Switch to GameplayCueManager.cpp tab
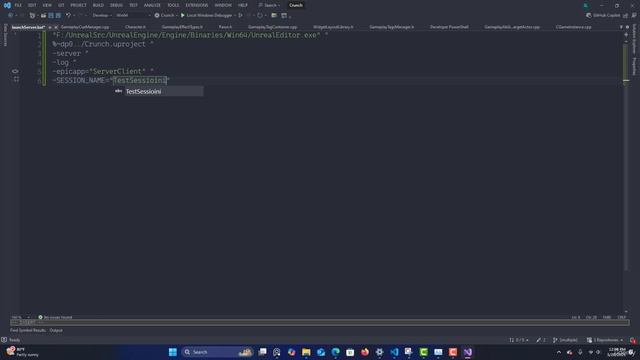Viewport: 640px width, 360px height. click(85, 27)
